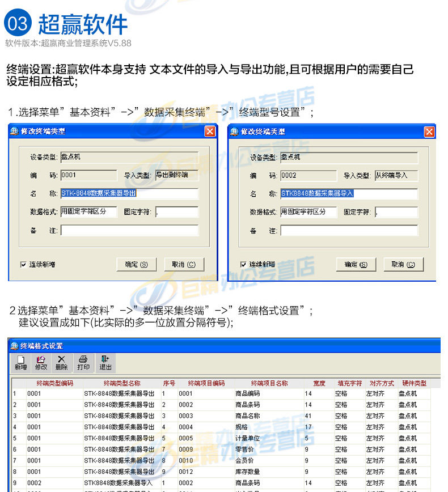The image size is (448, 492).
Task: Click the 新增 toolbar icon
Action: (21, 363)
